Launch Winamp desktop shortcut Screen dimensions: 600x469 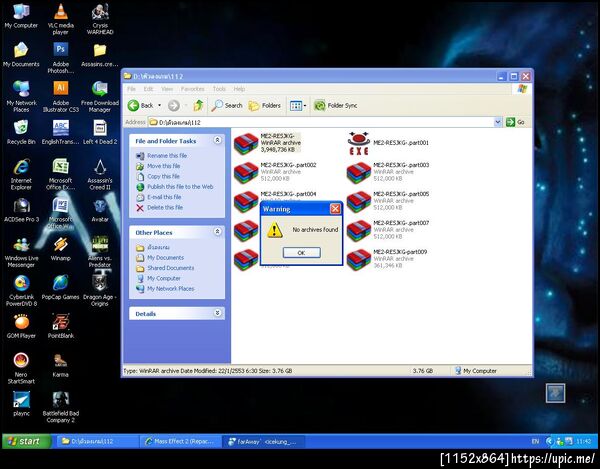point(60,249)
